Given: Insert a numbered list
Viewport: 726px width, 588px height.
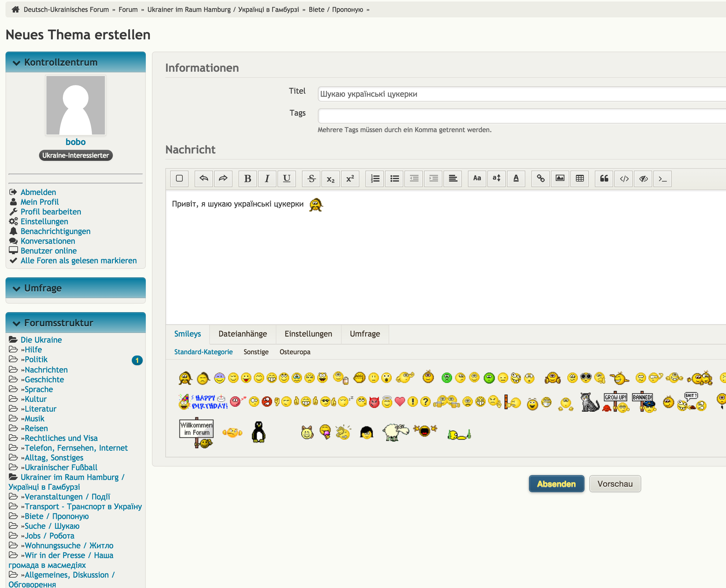Looking at the screenshot, I should (x=375, y=179).
